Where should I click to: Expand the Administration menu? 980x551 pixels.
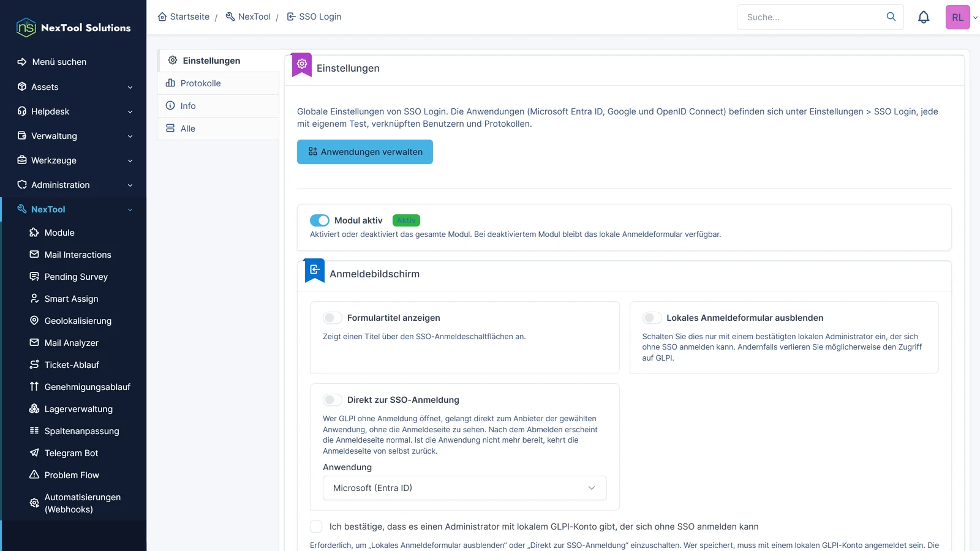point(73,185)
